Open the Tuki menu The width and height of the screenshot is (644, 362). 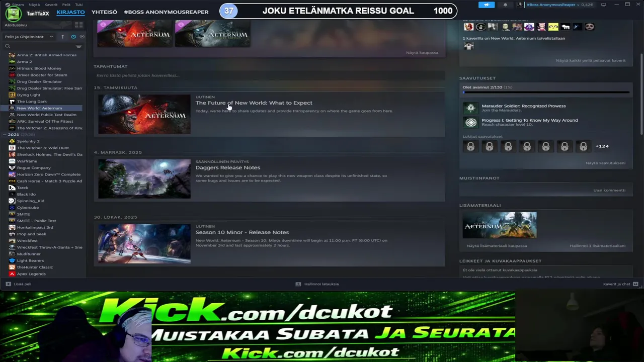78,5
